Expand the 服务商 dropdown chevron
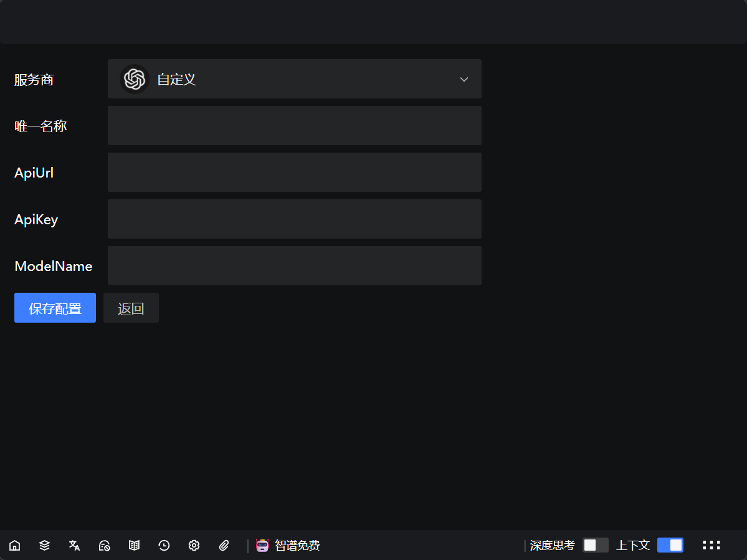Viewport: 747px width, 560px height. (464, 79)
